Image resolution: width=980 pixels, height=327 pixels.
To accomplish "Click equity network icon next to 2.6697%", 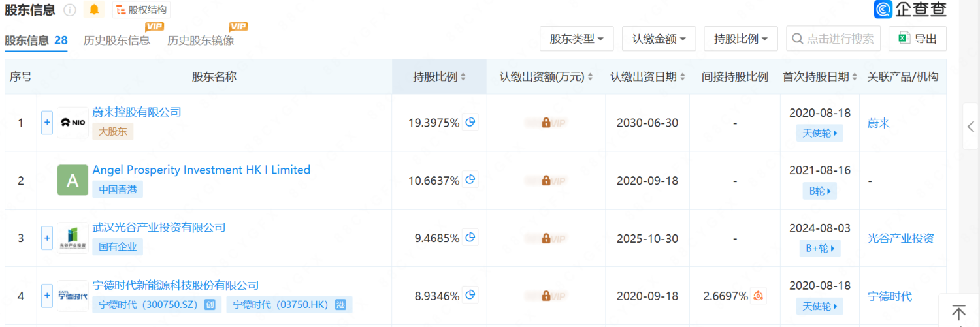I will pyautogui.click(x=759, y=296).
